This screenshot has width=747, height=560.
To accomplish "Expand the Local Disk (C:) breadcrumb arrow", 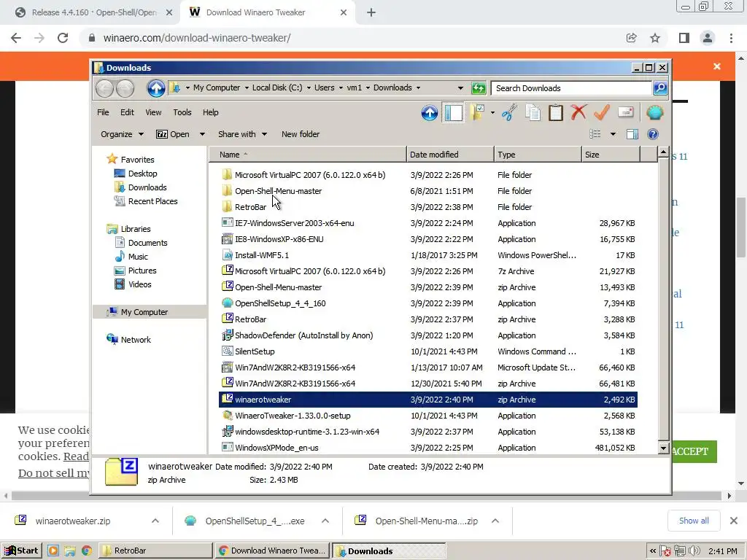I will pyautogui.click(x=309, y=87).
